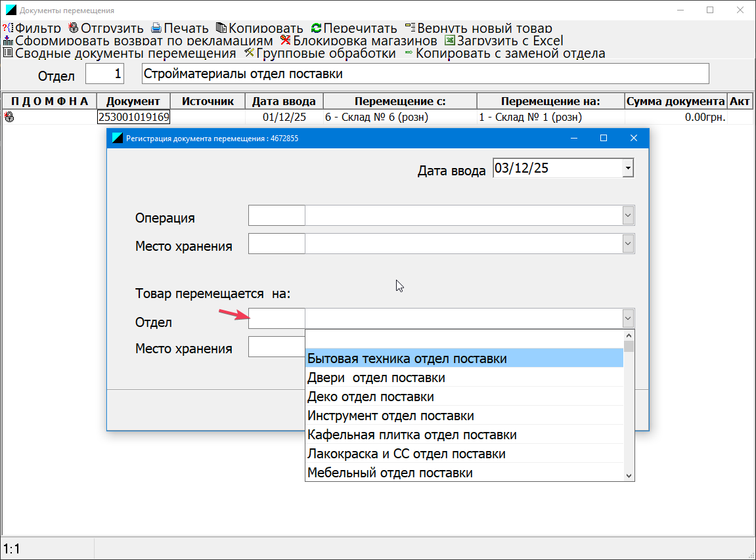Select Двери отдел поставки option
This screenshot has height=560, width=756.
click(x=464, y=377)
